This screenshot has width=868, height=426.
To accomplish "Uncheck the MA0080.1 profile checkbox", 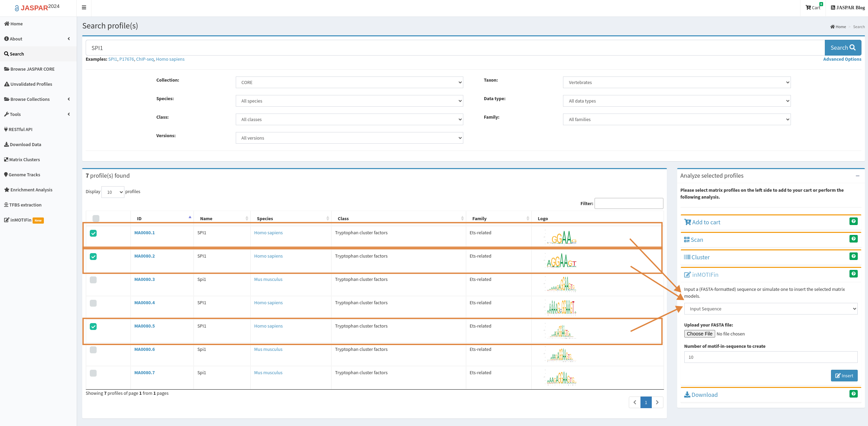I will coord(93,233).
